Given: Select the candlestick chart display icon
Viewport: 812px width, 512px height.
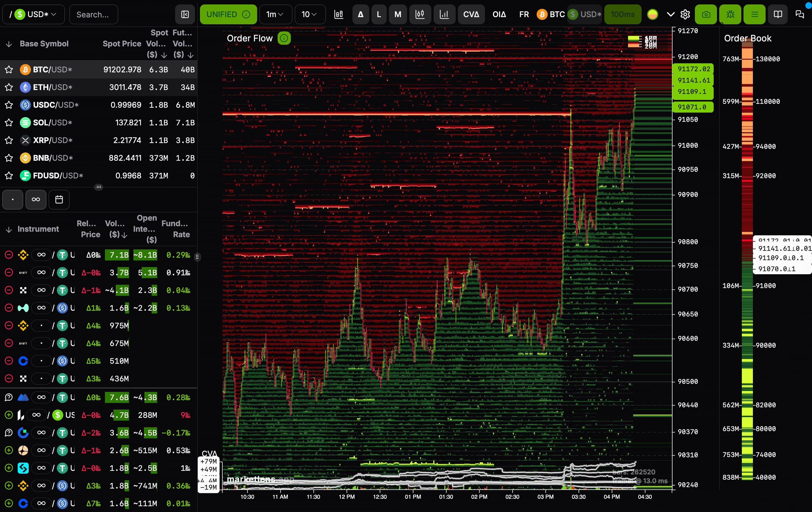Looking at the screenshot, I should point(420,14).
